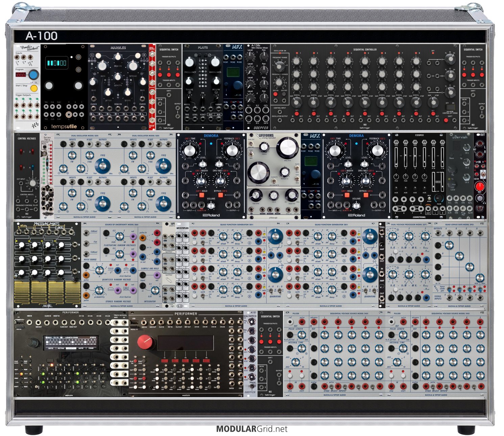The image size is (504, 436).
Task: Select the NOTE tab on the Performer display
Action: tap(81, 348)
